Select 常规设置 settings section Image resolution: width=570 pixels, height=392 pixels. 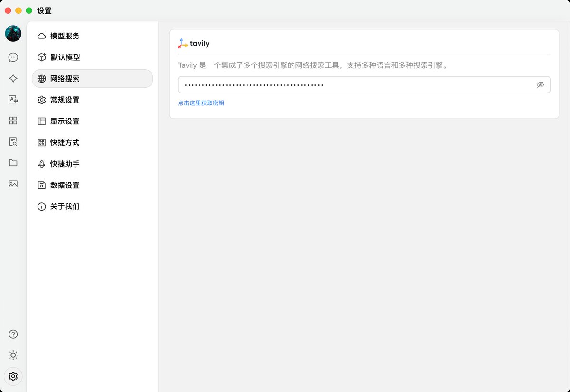click(x=92, y=100)
